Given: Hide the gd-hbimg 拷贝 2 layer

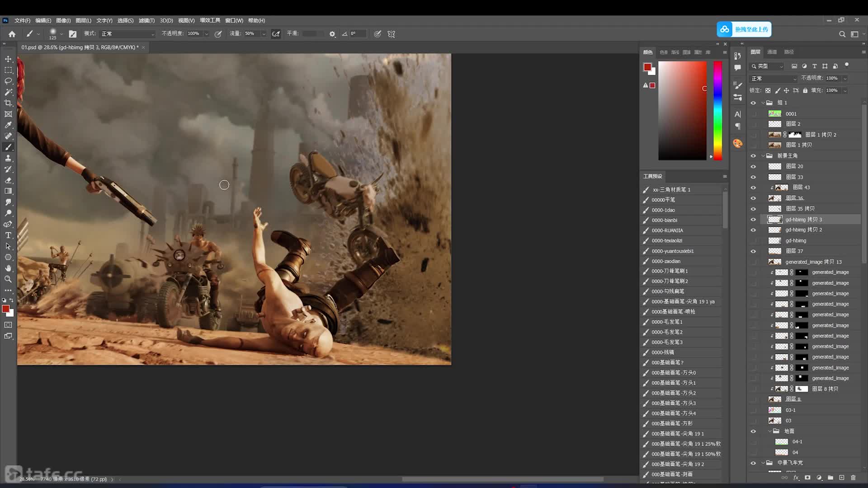Looking at the screenshot, I should tap(753, 230).
